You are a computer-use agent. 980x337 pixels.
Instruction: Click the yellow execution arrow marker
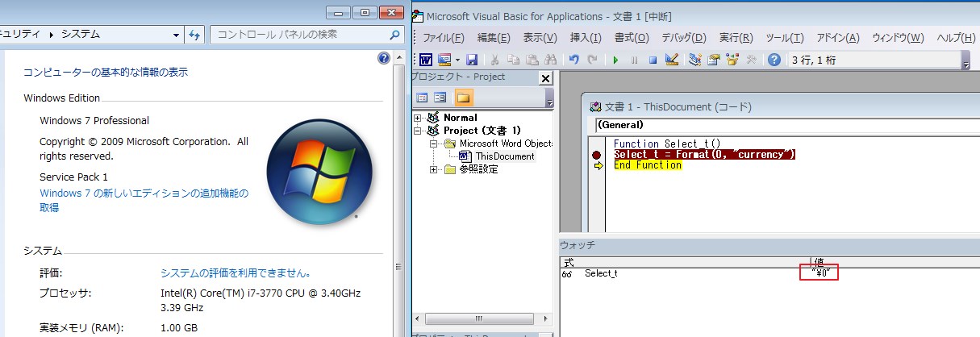tap(598, 165)
